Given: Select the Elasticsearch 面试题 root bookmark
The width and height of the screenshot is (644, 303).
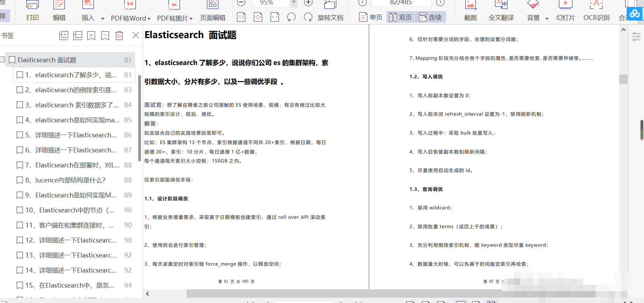Looking at the screenshot, I should coord(70,60).
